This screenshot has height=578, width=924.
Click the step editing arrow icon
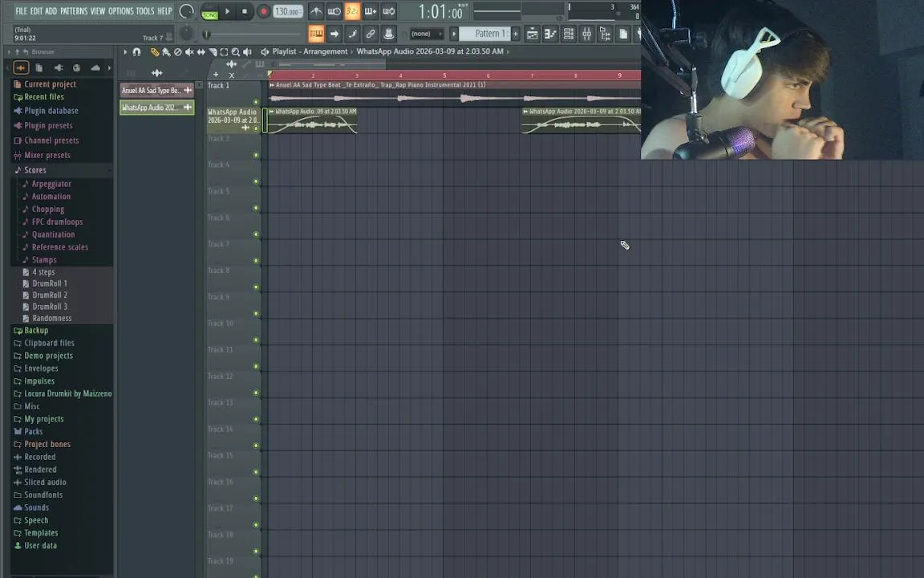coord(334,35)
